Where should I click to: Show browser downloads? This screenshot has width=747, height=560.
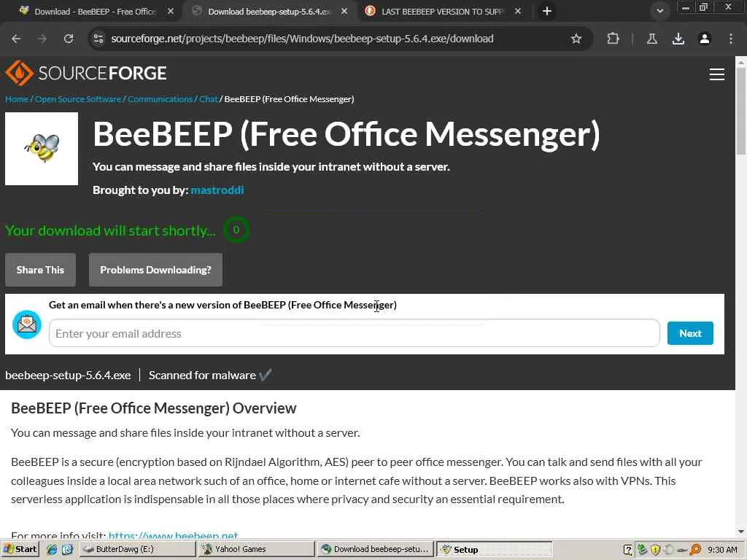coord(678,39)
